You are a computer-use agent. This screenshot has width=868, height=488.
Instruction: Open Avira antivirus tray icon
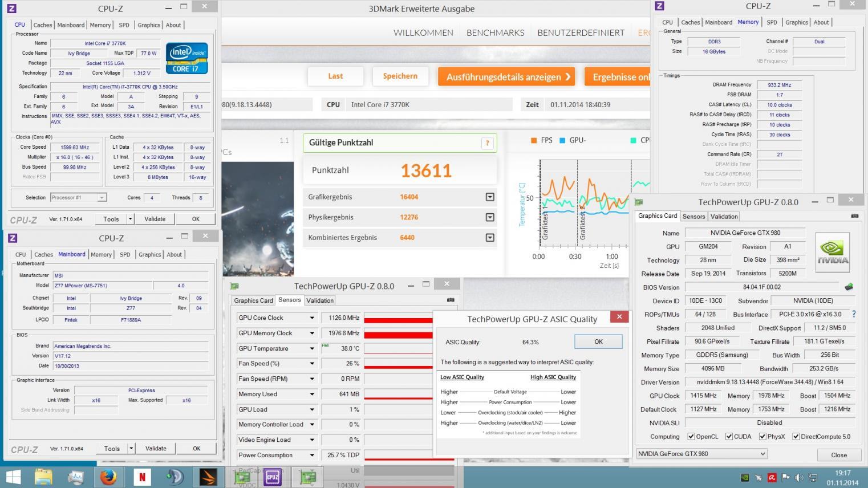point(772,478)
